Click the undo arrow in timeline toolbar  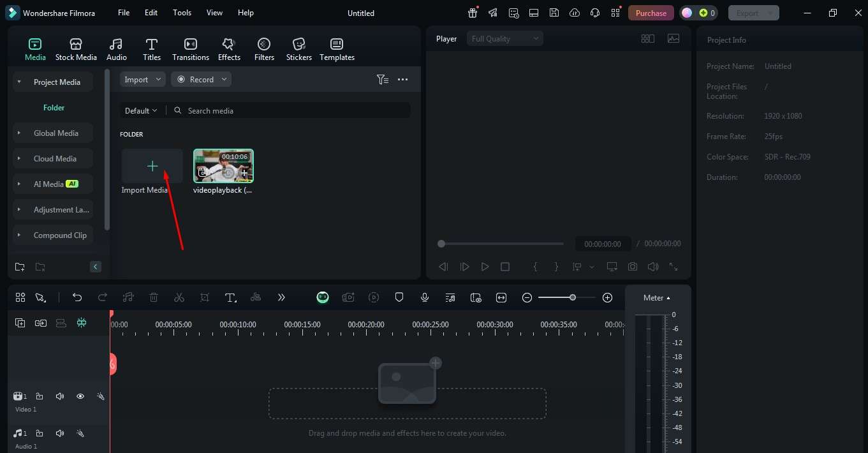click(x=77, y=297)
